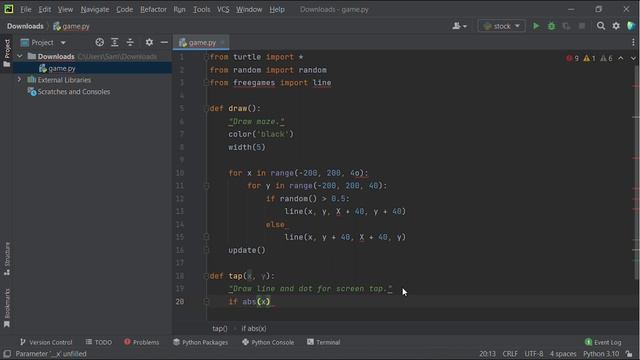Open the VCS menu
640x360 pixels.
click(223, 9)
